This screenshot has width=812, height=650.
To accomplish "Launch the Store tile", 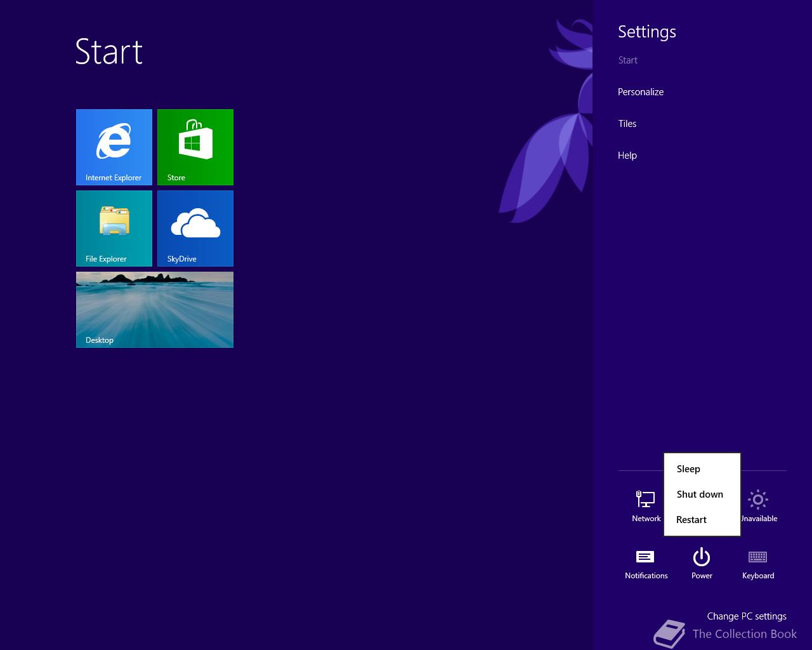I will click(195, 147).
